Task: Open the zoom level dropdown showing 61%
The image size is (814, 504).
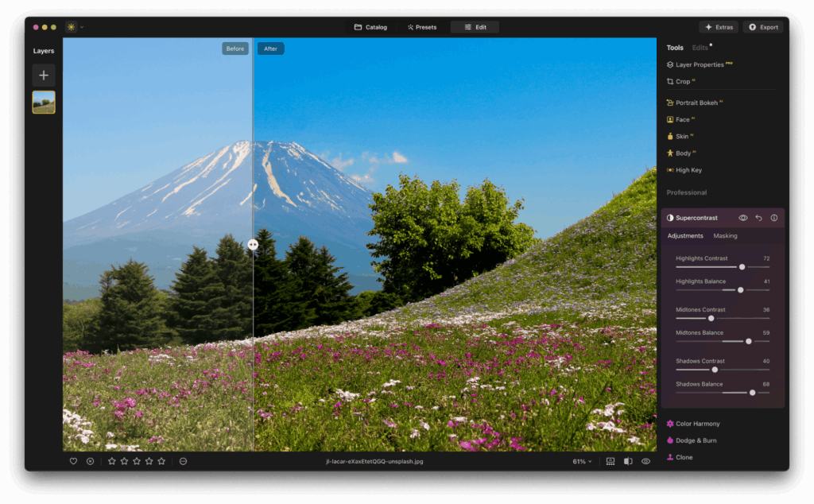Action: click(579, 461)
